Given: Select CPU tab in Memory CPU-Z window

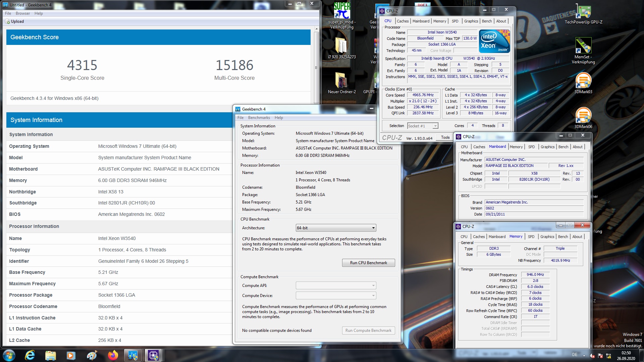Looking at the screenshot, I should [464, 237].
